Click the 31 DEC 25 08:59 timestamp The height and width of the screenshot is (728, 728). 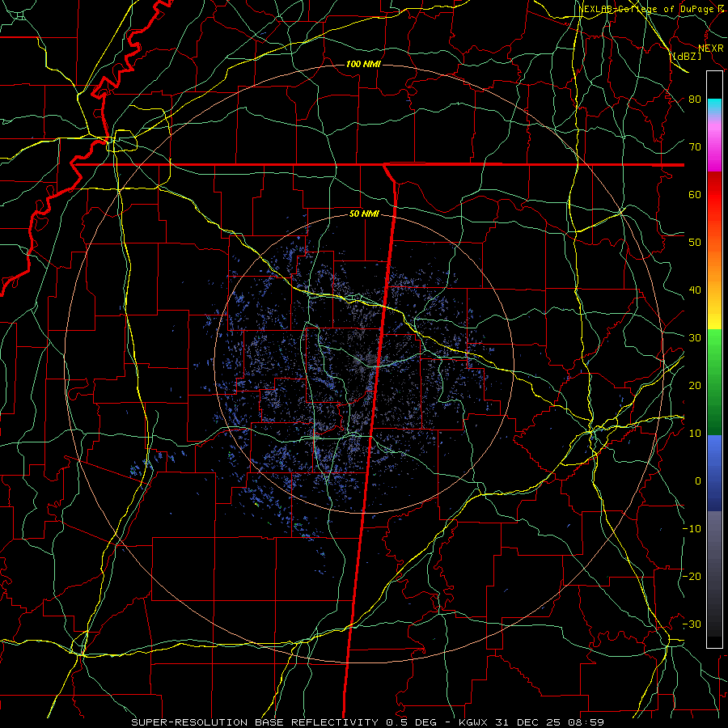pyautogui.click(x=551, y=722)
